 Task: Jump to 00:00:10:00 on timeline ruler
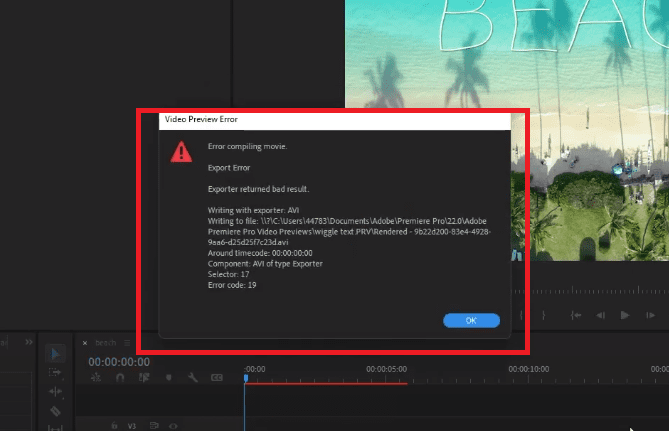point(529,369)
